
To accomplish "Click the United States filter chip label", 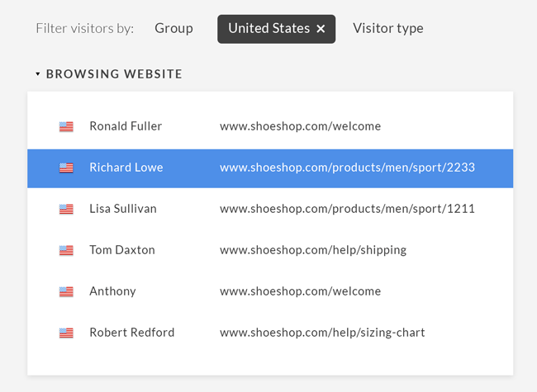I will coord(269,28).
